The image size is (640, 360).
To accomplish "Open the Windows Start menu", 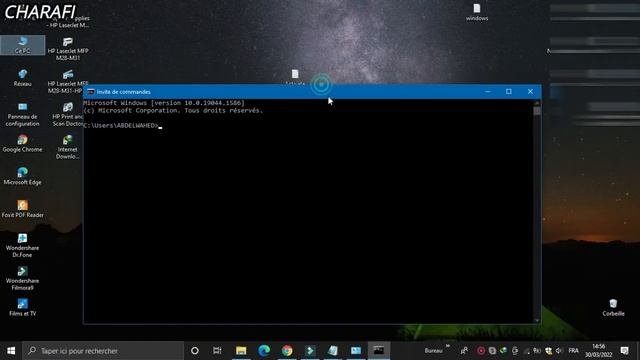I will (x=11, y=351).
